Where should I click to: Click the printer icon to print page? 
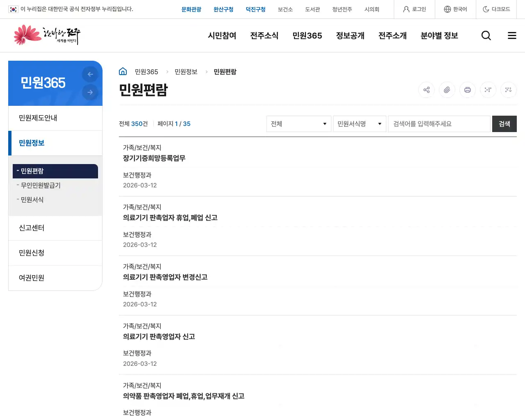click(x=468, y=90)
